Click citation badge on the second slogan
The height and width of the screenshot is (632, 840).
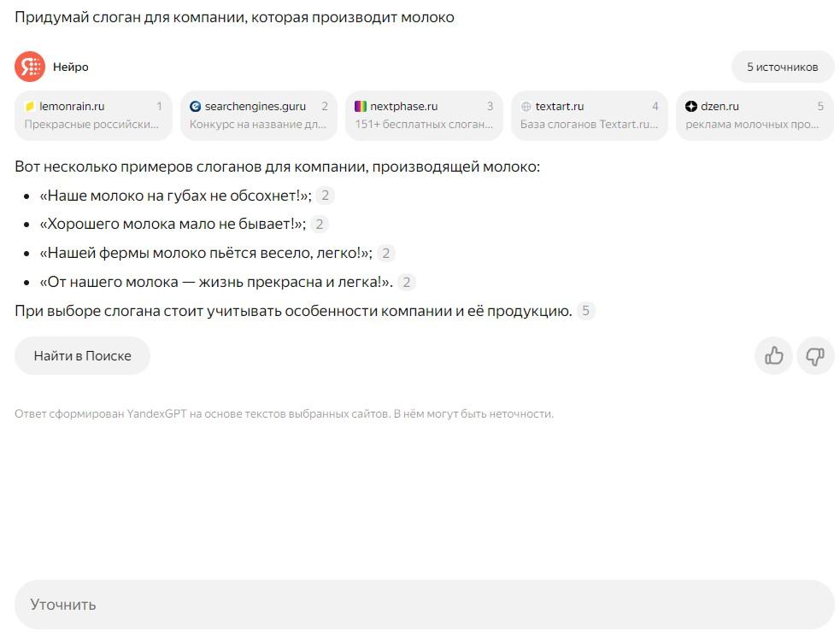coord(319,224)
